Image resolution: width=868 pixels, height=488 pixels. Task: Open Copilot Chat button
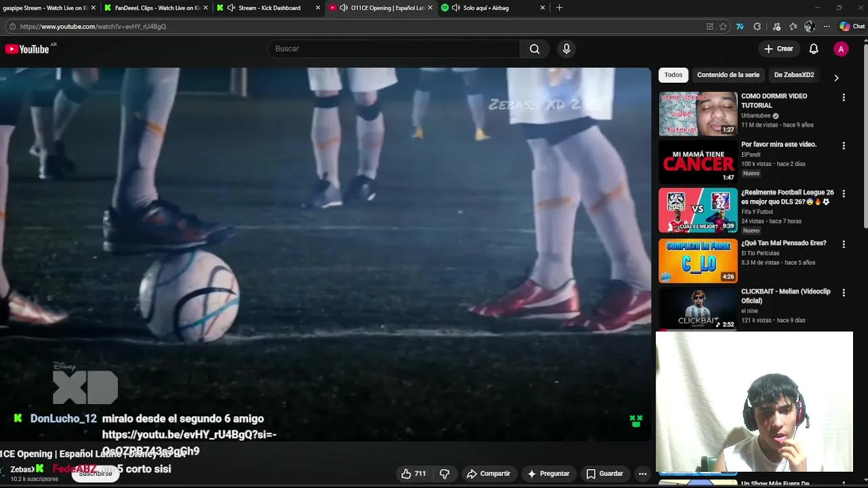pos(852,26)
